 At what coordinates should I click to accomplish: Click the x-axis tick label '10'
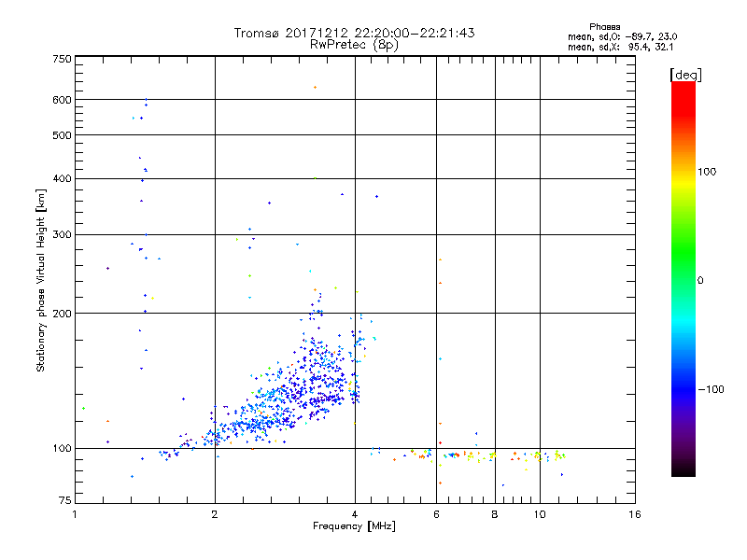point(540,514)
